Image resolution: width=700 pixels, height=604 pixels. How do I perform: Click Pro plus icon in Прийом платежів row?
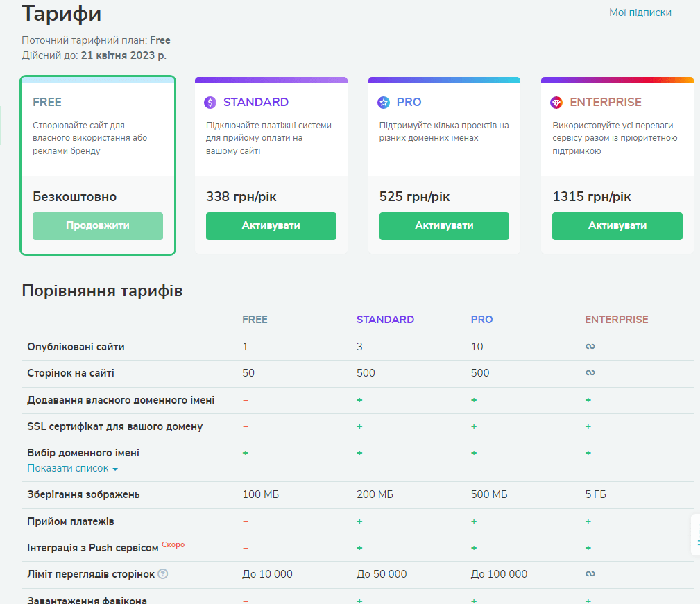pyautogui.click(x=474, y=521)
